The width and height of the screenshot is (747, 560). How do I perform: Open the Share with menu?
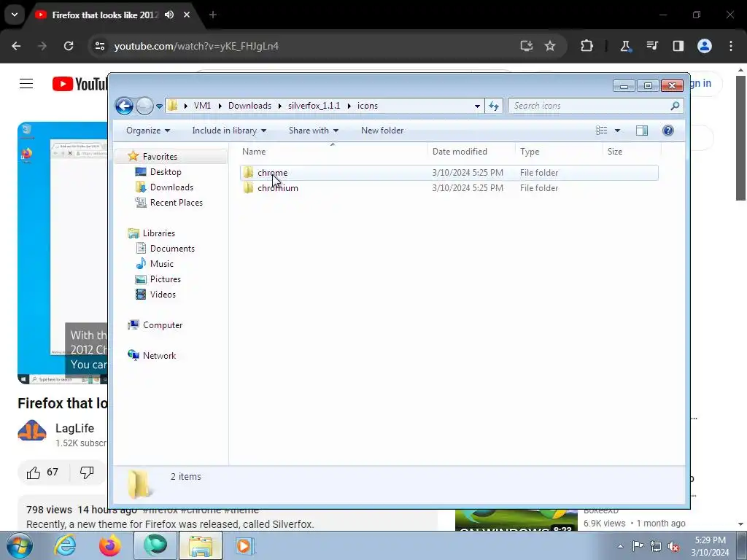[314, 131]
